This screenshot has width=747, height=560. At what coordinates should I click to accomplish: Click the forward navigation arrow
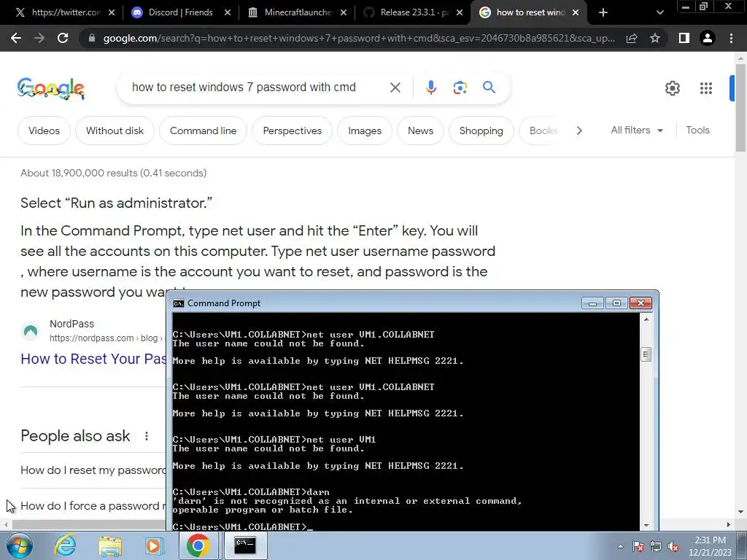[x=39, y=38]
